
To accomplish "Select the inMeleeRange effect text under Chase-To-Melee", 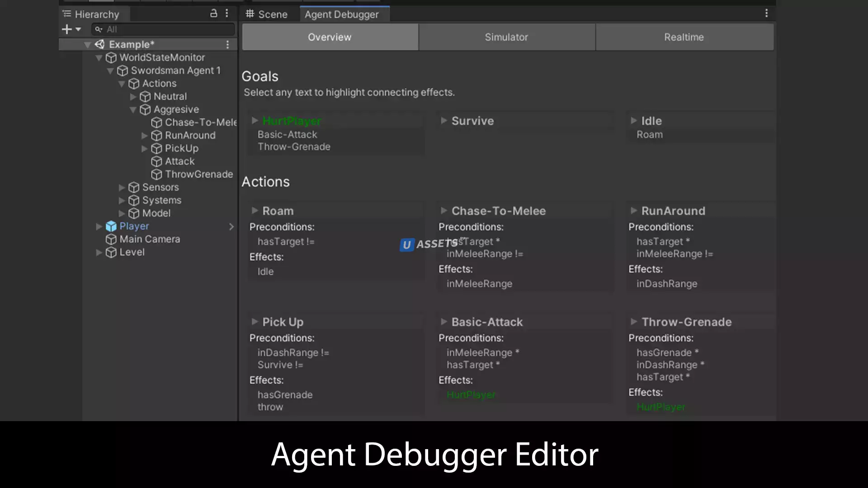I will click(479, 284).
